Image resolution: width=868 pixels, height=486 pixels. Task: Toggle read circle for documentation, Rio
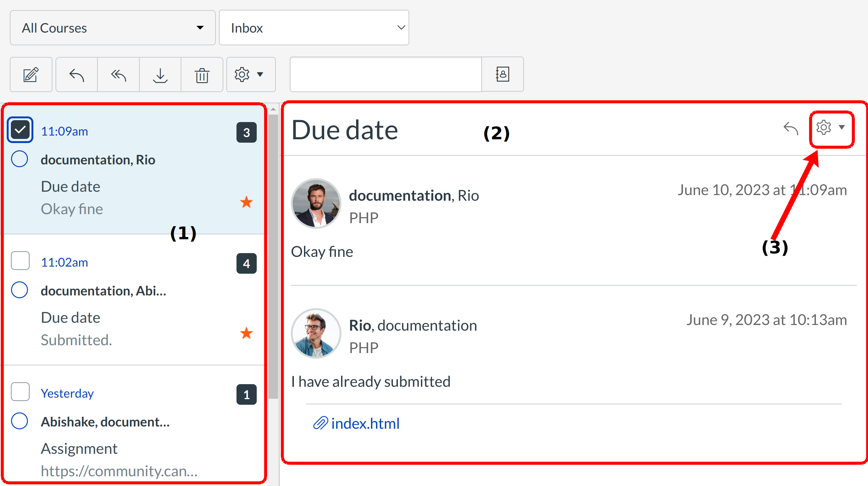[19, 159]
